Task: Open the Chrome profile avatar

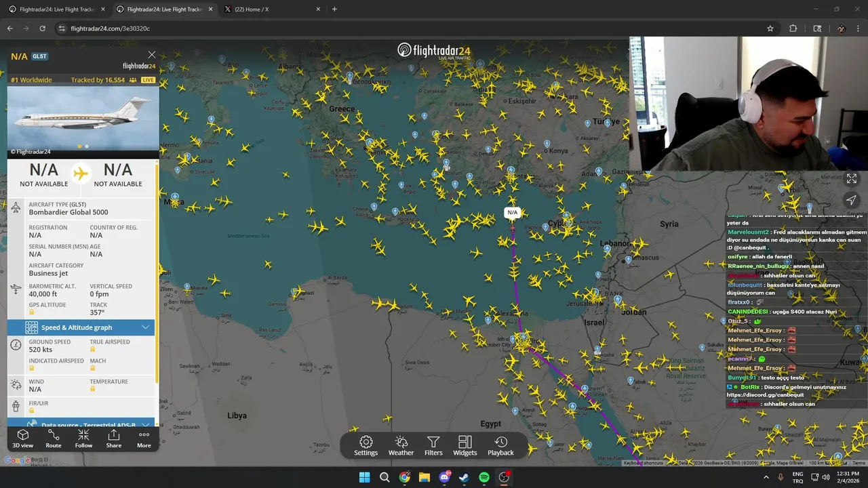Action: pos(842,28)
